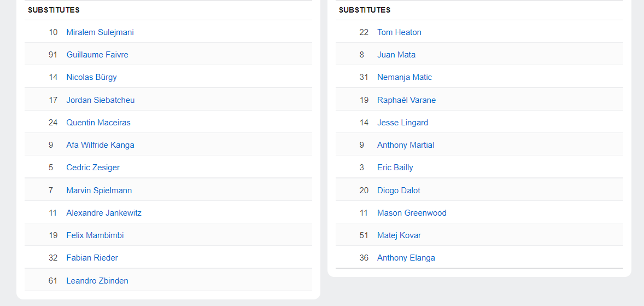Click Mason Greenwood substitute link
Screen dimensions: 644x306
412,213
